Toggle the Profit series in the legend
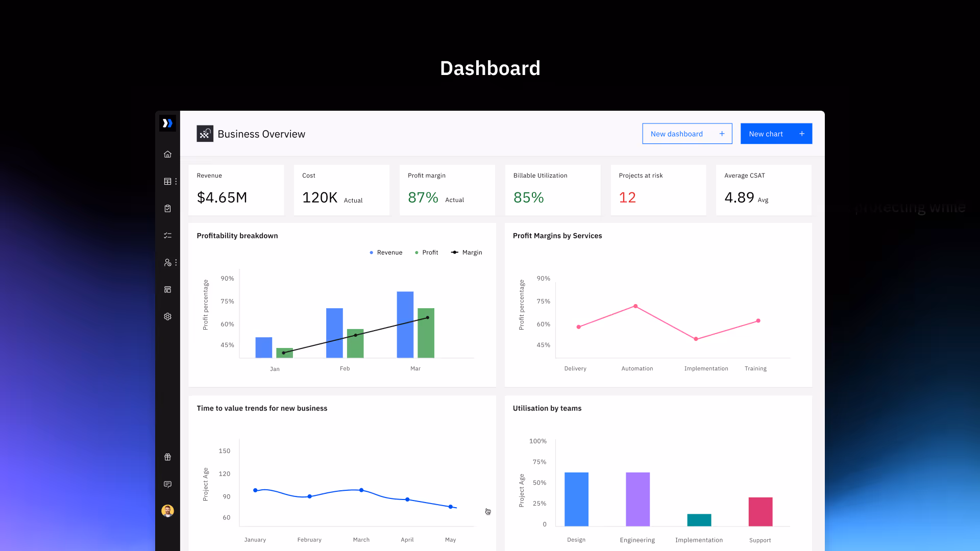The image size is (980, 551). pos(427,253)
